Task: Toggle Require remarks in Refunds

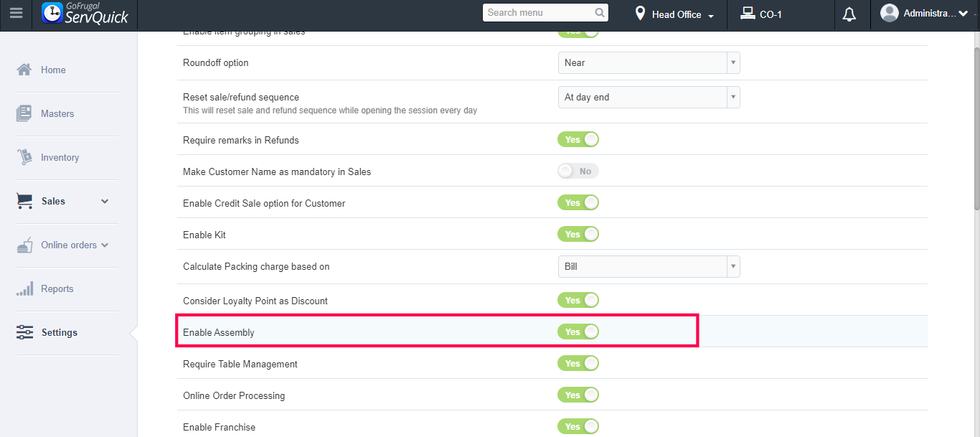Action: pos(578,140)
